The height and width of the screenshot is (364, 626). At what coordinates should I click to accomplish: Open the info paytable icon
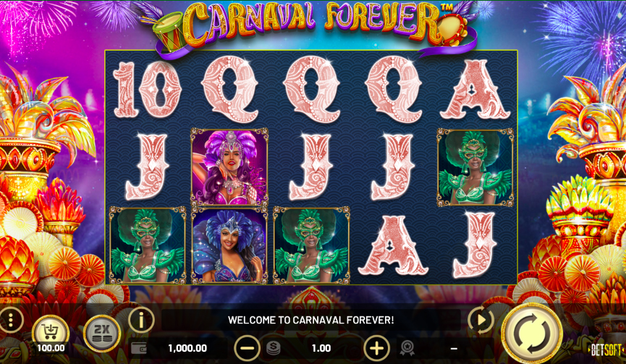pyautogui.click(x=141, y=320)
